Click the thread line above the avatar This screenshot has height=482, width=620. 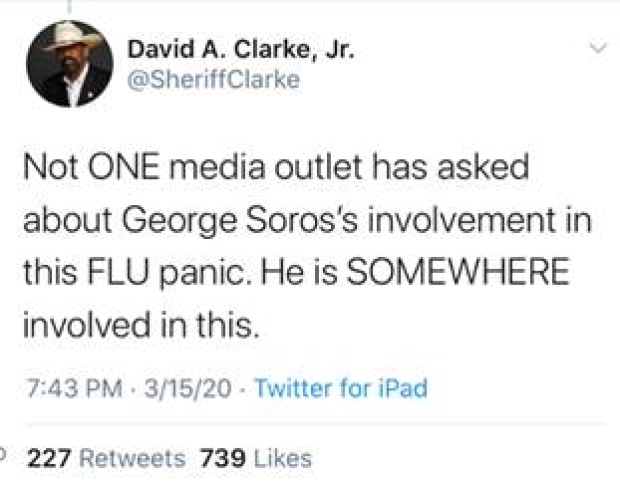coord(70,7)
